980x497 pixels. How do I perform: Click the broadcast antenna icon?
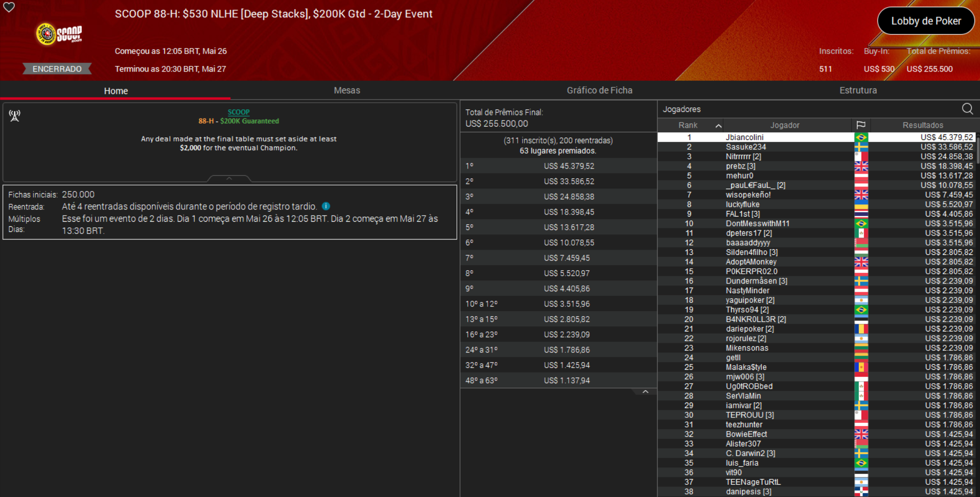pos(15,116)
